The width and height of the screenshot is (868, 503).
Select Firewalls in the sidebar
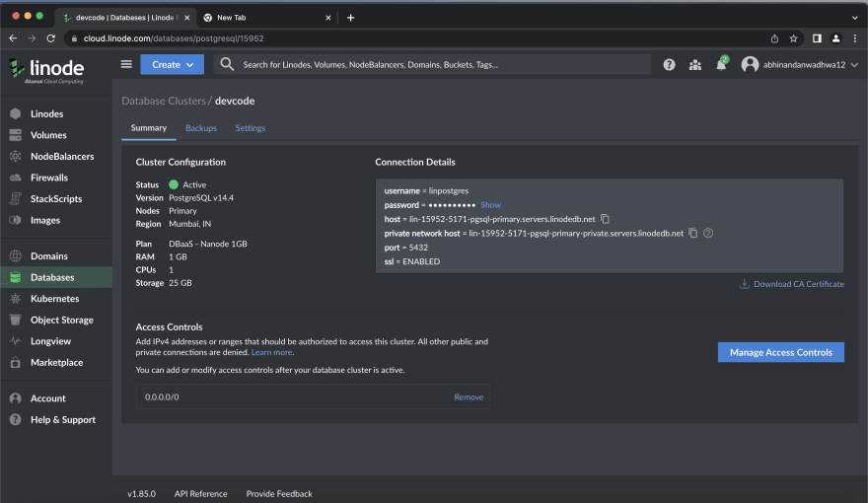point(49,178)
